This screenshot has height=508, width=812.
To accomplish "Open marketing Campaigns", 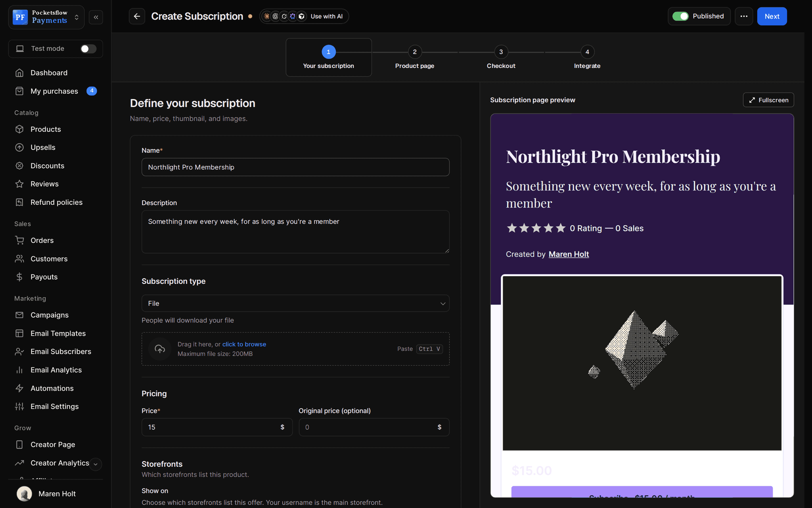I will [56, 315].
